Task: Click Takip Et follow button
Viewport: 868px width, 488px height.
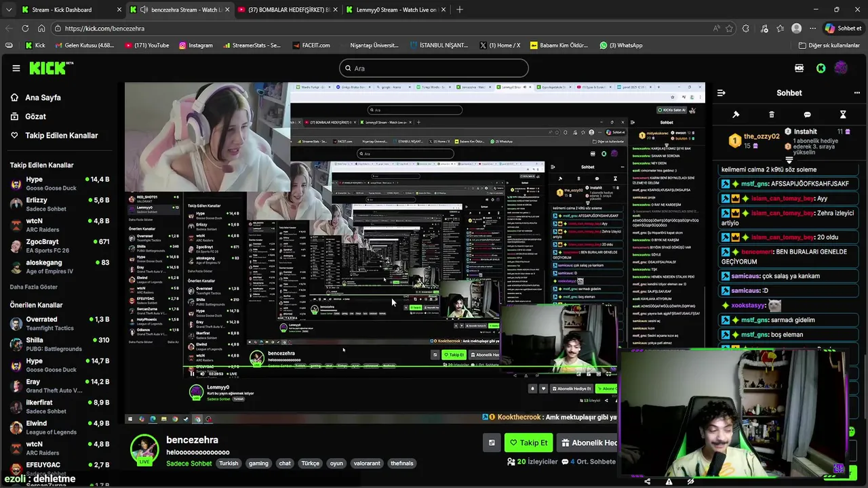Action: (528, 443)
